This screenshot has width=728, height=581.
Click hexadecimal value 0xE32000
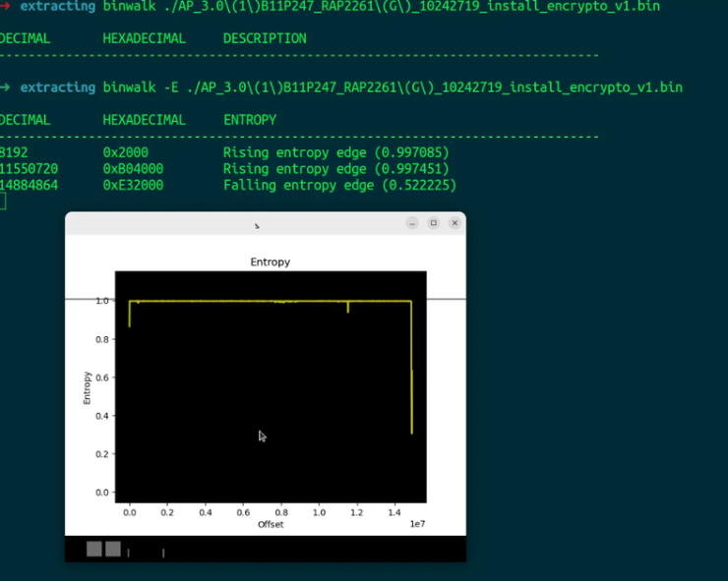[133, 185]
